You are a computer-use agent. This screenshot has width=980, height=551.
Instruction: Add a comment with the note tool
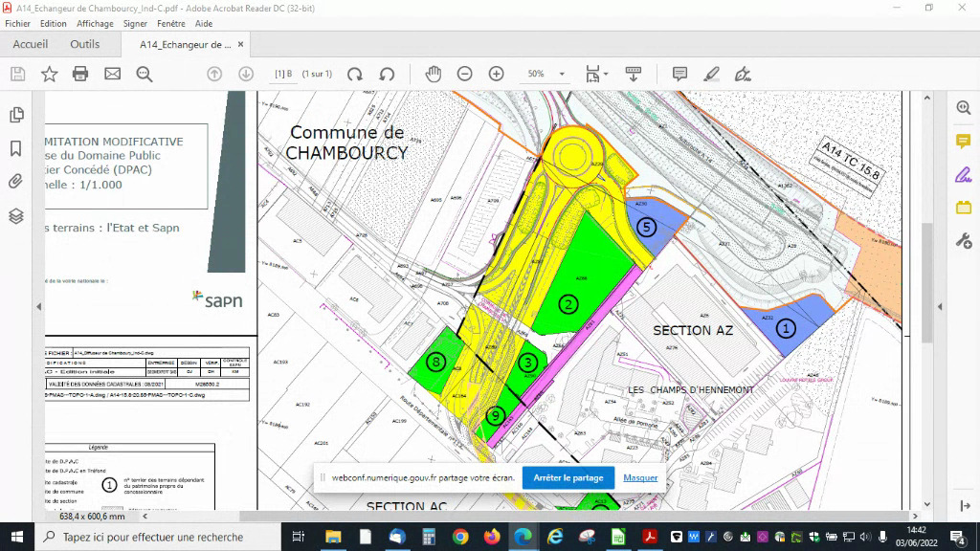[x=679, y=74]
